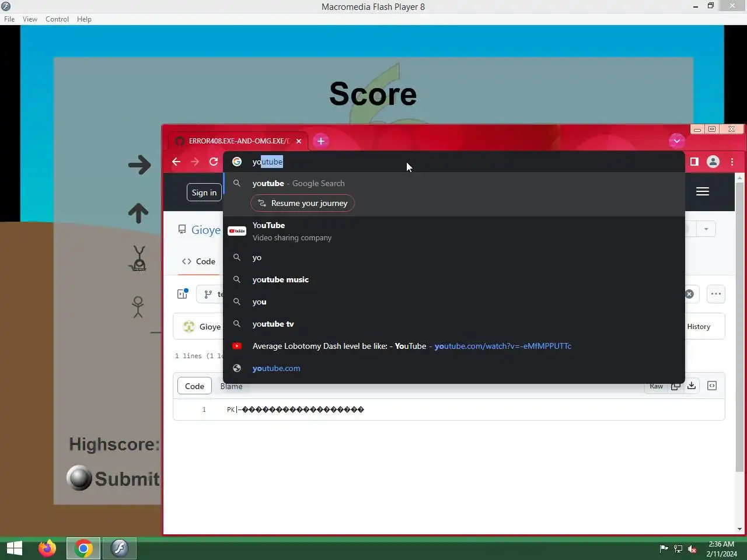Select the 'youtube - Google Search' suggestion
The image size is (747, 560).
[x=454, y=183]
